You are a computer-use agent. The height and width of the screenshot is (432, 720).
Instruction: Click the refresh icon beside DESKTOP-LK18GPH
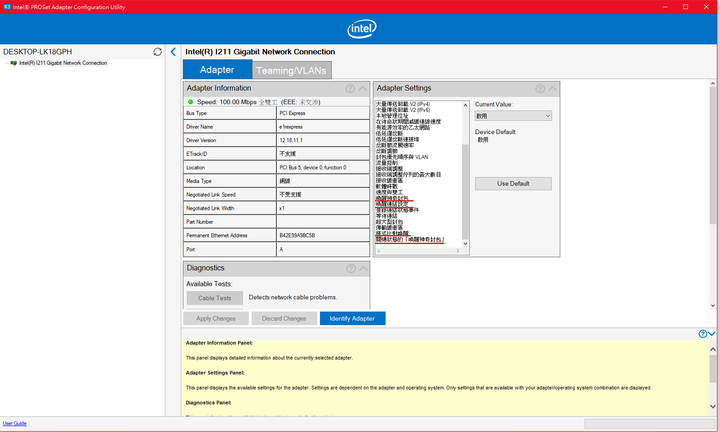point(158,52)
